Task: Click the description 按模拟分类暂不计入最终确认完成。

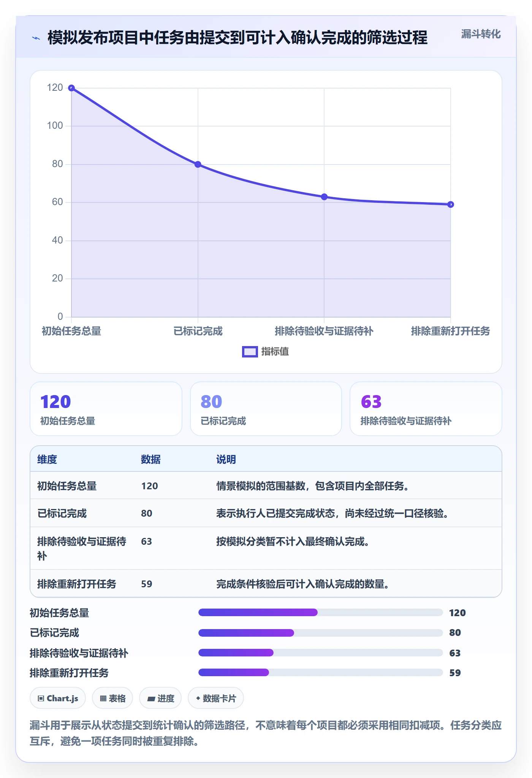Action: [x=293, y=541]
